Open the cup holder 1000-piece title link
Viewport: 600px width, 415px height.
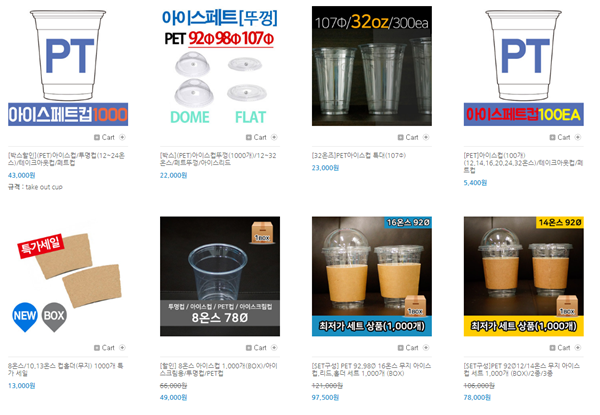(66, 369)
